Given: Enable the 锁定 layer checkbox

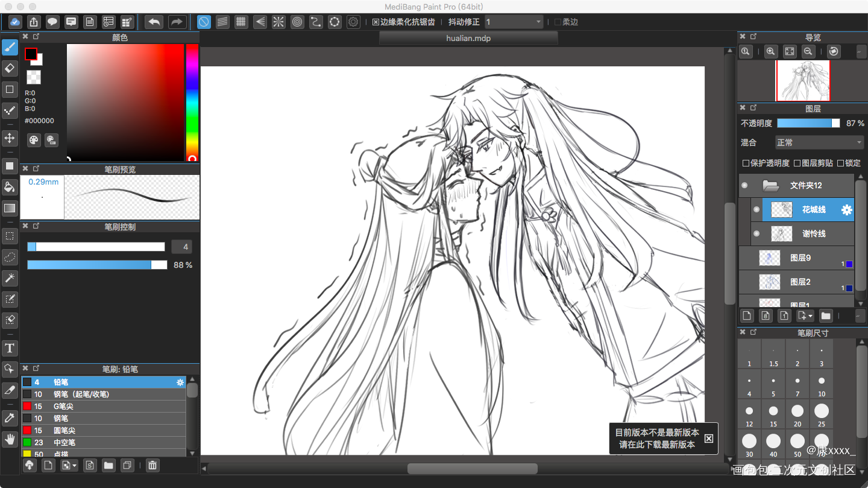Looking at the screenshot, I should [x=840, y=163].
